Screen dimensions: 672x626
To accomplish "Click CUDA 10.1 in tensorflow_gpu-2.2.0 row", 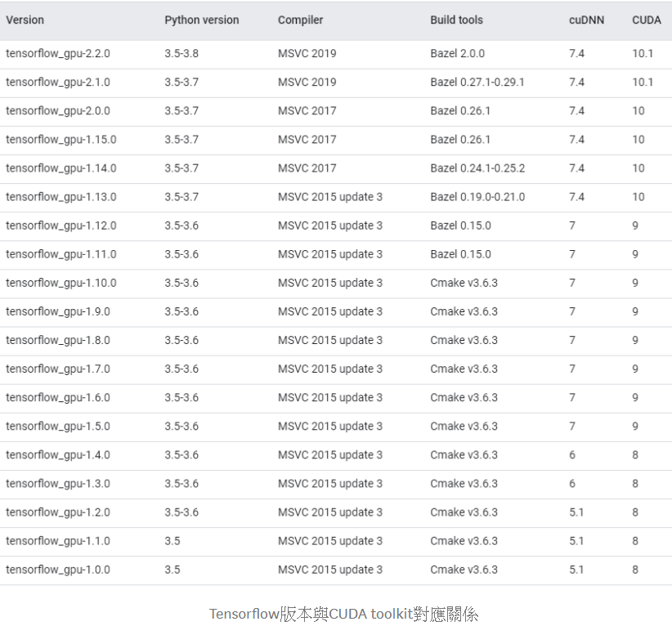I will click(x=643, y=54).
